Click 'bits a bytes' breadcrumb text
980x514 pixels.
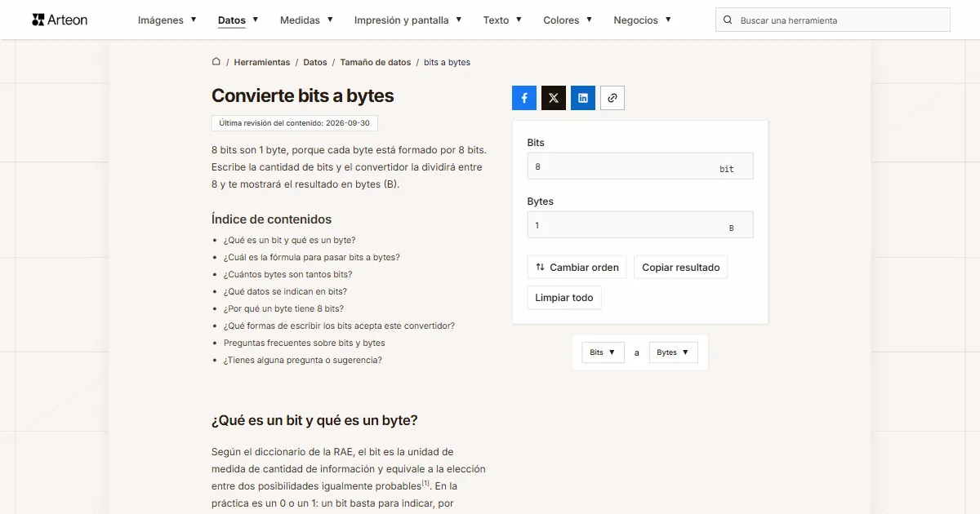pos(447,62)
